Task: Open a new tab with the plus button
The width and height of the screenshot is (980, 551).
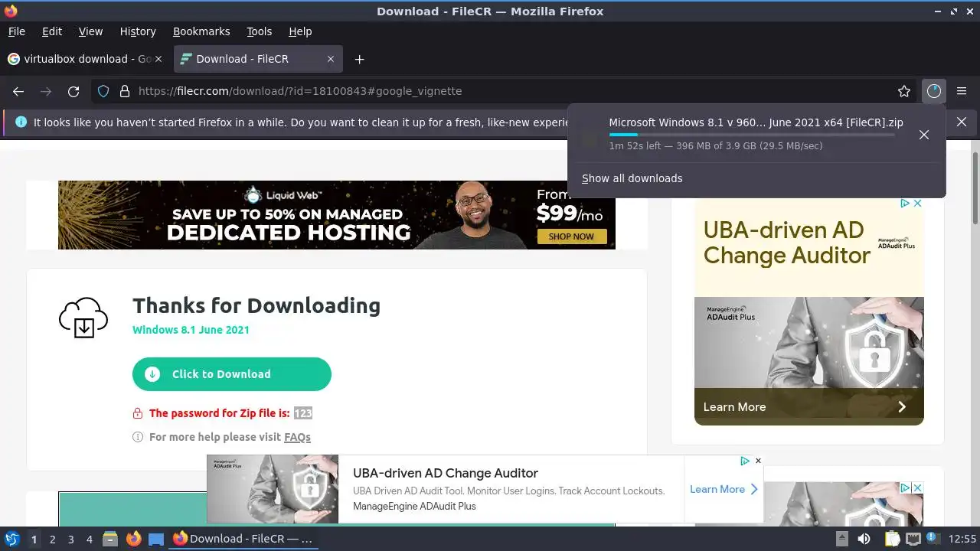Action: point(359,59)
